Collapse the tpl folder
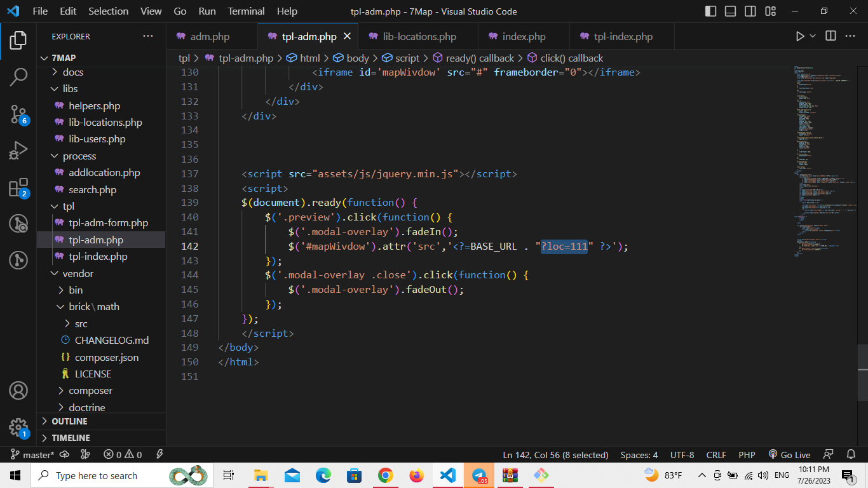 (x=102, y=207)
